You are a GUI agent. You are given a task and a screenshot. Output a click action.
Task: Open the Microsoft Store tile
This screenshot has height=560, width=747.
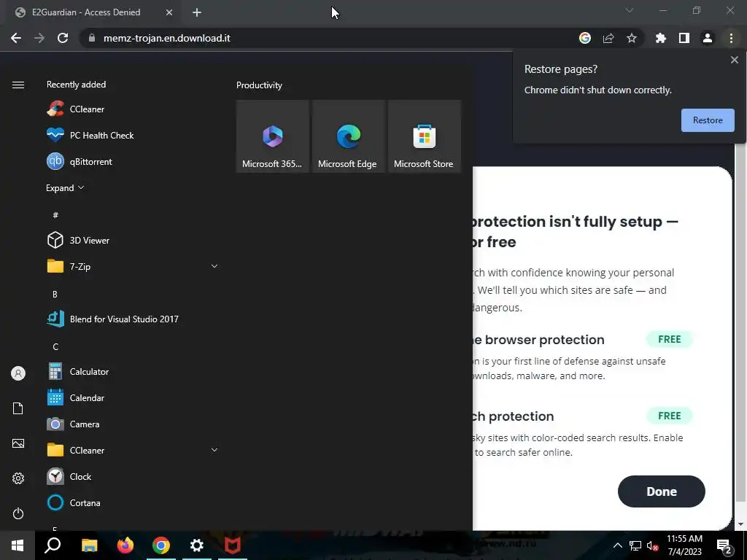coord(424,136)
